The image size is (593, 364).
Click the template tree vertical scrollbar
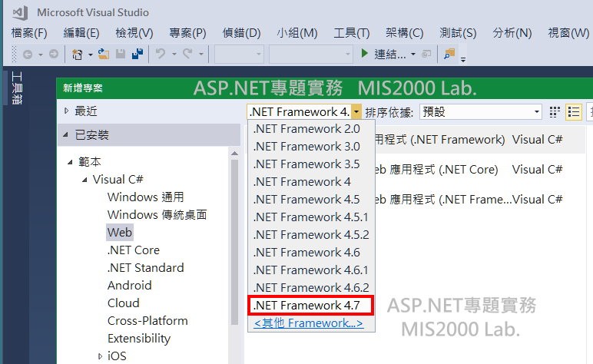(234, 242)
